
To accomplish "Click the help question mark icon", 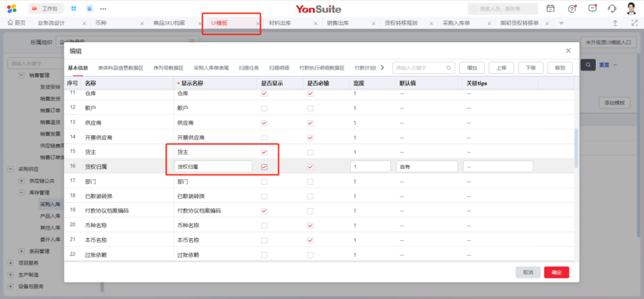I will (572, 9).
